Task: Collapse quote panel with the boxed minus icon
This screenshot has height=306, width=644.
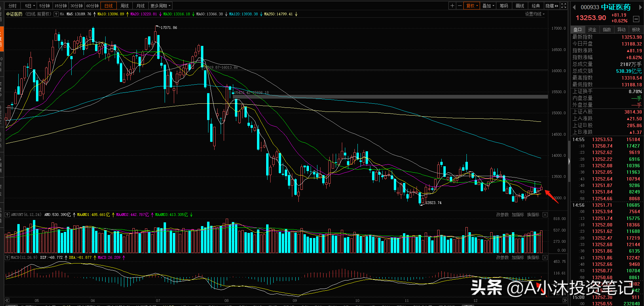Action: click(x=636, y=19)
